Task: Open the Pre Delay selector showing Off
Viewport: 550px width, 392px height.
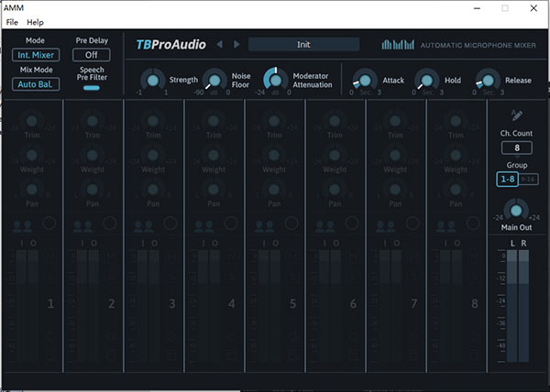Action: pos(91,55)
